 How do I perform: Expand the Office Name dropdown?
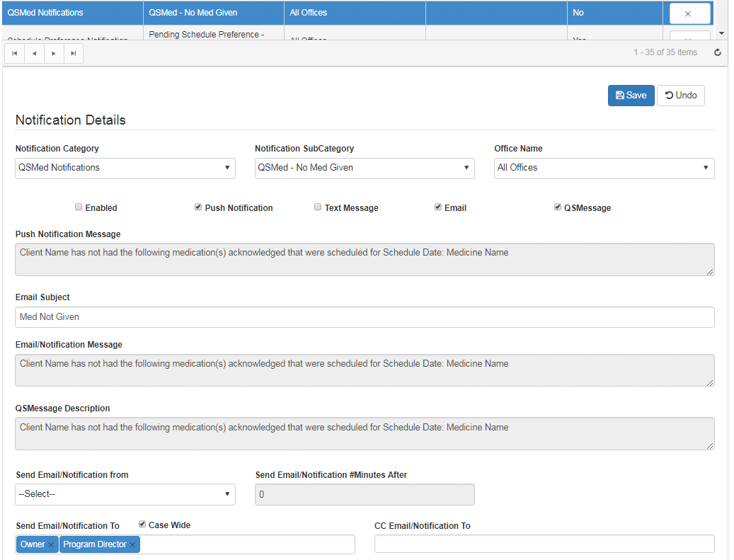pyautogui.click(x=604, y=168)
